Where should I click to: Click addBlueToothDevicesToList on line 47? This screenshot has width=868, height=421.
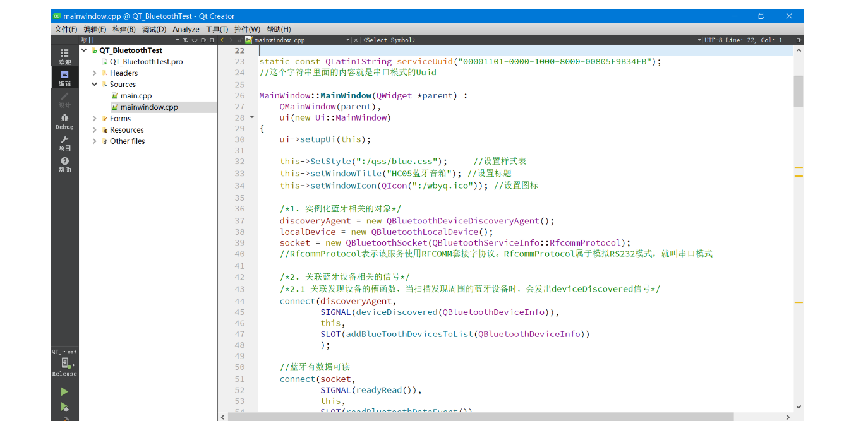click(409, 335)
